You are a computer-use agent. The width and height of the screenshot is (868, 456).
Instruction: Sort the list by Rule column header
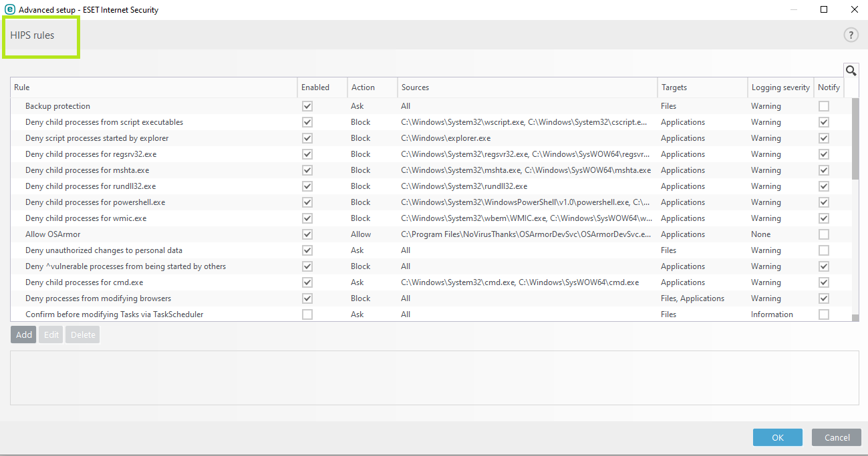154,87
